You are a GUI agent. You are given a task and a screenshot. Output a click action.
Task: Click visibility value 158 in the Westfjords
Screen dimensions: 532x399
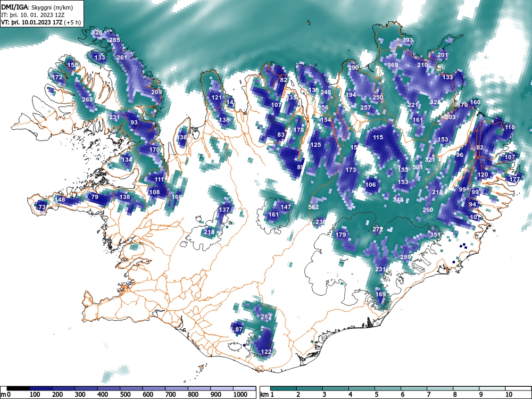tap(72, 65)
